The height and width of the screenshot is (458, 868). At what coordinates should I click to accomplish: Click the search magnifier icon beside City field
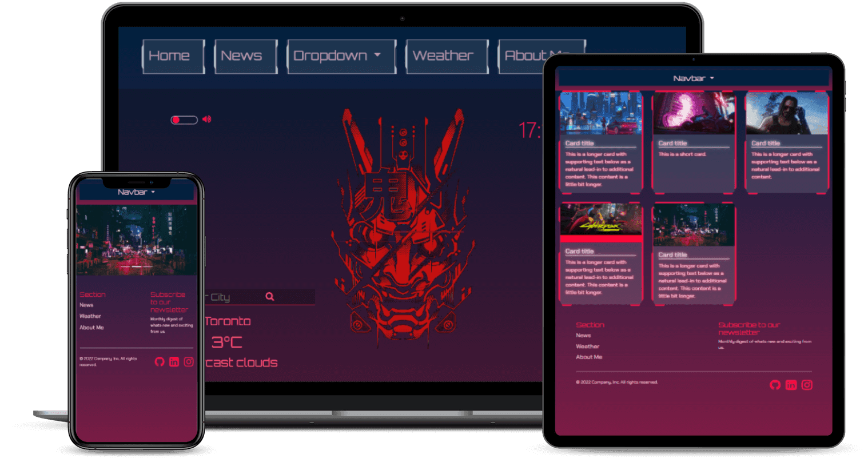(x=270, y=296)
